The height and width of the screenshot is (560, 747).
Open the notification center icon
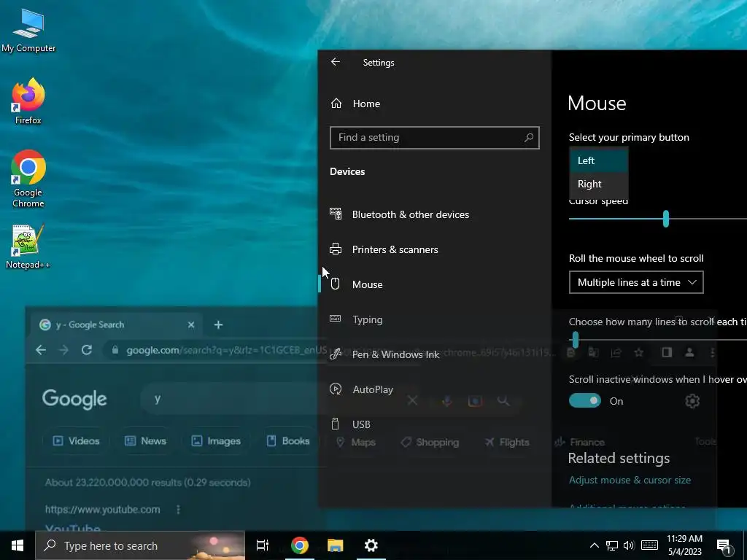[724, 546]
